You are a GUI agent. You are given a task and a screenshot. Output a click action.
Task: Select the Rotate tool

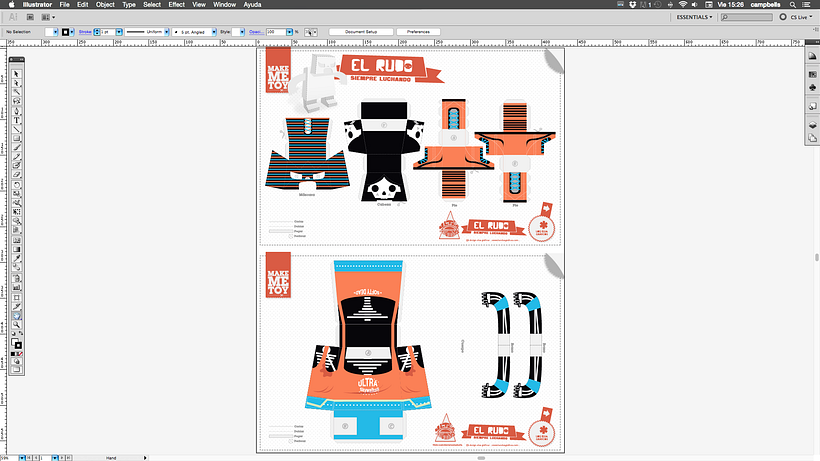(16, 185)
